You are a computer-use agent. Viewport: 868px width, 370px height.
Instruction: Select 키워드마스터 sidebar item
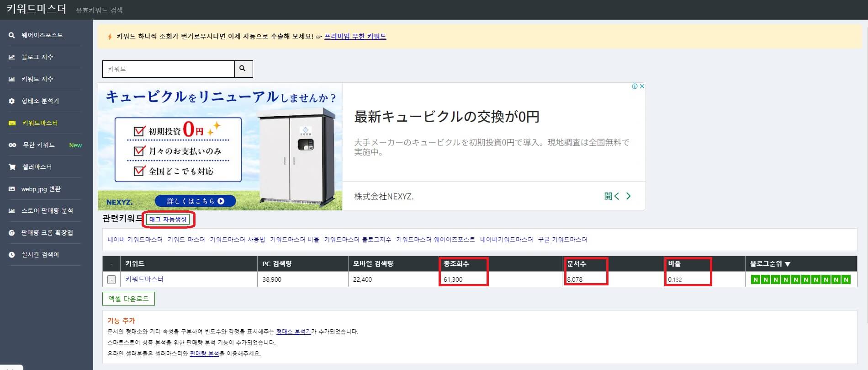[x=40, y=123]
